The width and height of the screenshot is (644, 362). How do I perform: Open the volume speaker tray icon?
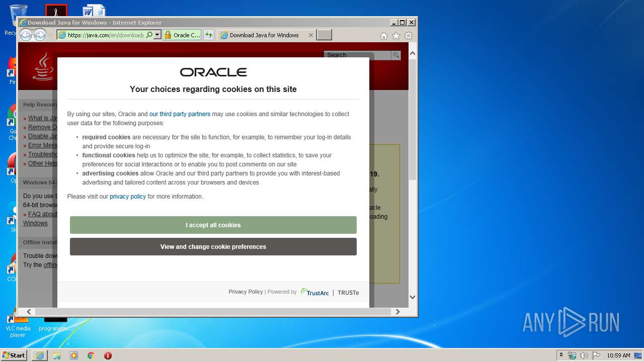584,355
